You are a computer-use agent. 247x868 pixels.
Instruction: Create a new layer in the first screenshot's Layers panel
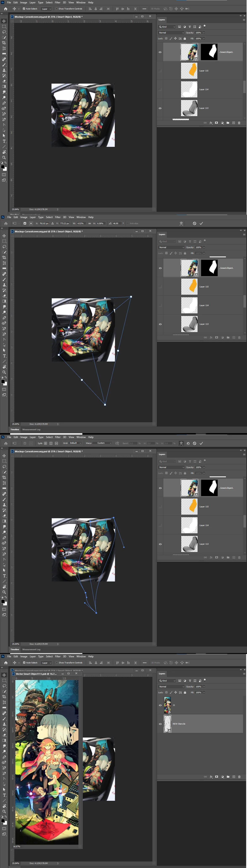[x=234, y=123]
